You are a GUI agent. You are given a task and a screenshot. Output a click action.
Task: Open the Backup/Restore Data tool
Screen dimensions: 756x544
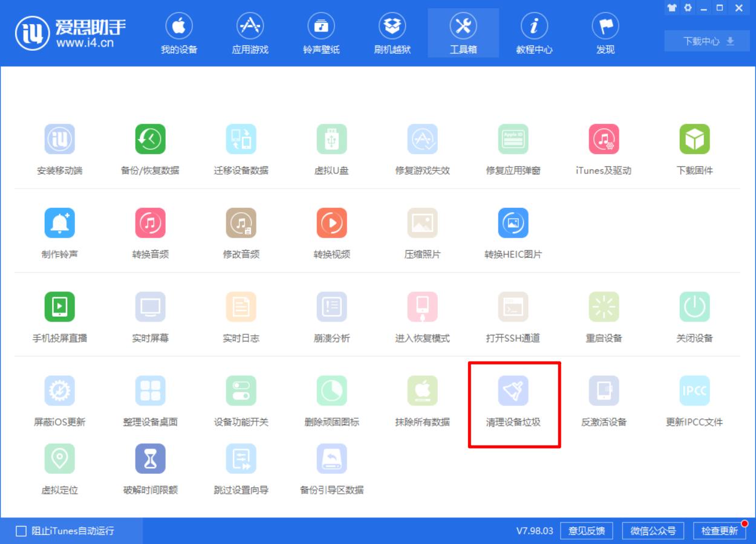pos(151,147)
